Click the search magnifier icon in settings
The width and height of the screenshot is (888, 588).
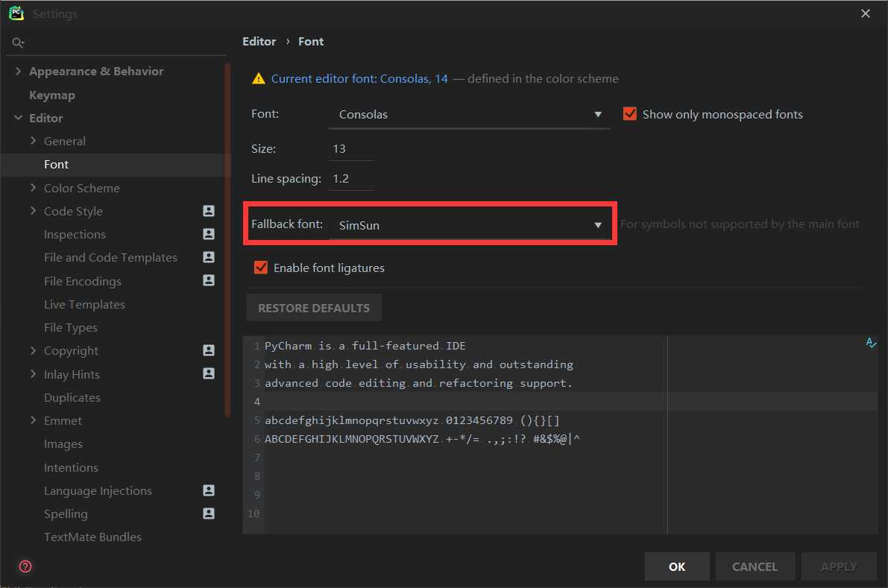(x=18, y=42)
